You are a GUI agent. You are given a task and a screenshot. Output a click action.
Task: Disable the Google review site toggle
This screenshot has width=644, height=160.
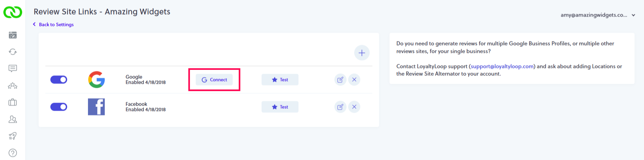59,80
